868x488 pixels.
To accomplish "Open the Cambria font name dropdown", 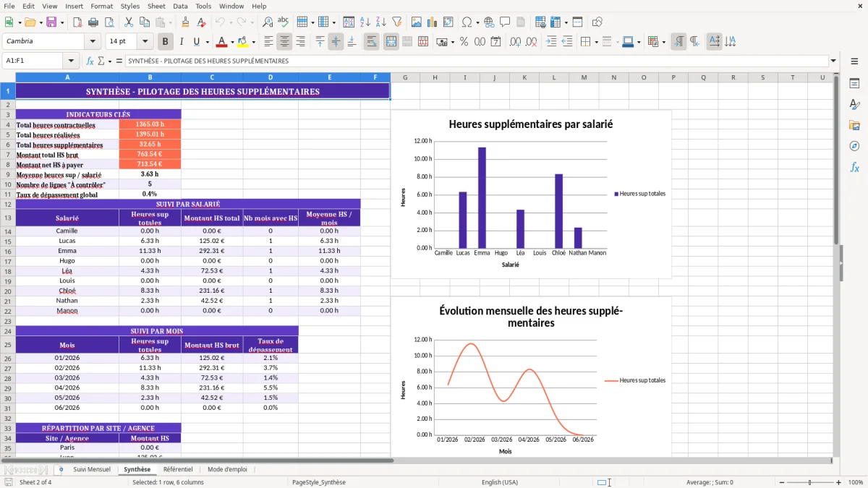I will (93, 42).
